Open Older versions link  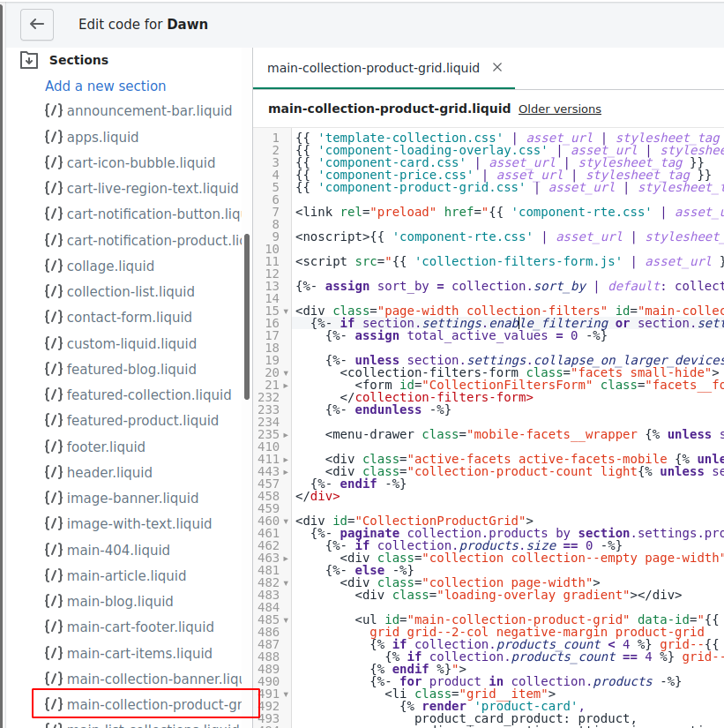coord(559,109)
